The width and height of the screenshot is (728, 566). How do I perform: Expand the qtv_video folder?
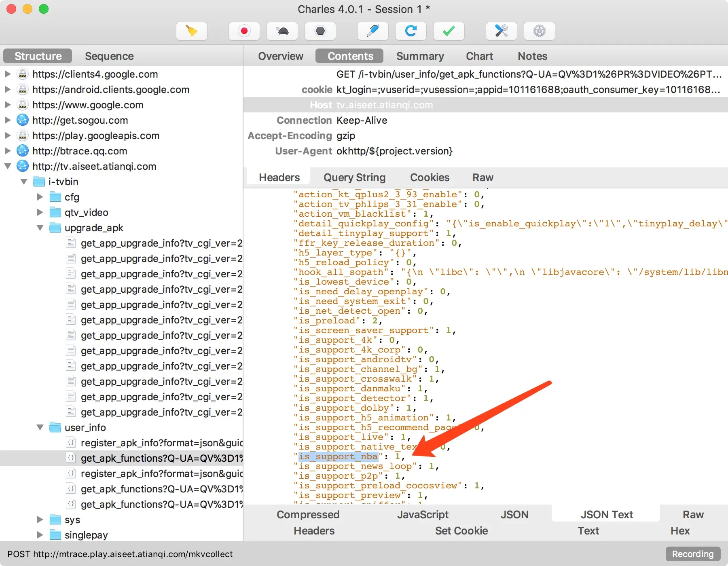tap(40, 212)
